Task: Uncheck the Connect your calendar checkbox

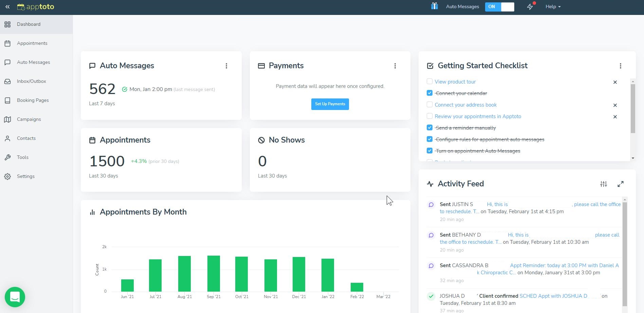Action: [x=429, y=93]
